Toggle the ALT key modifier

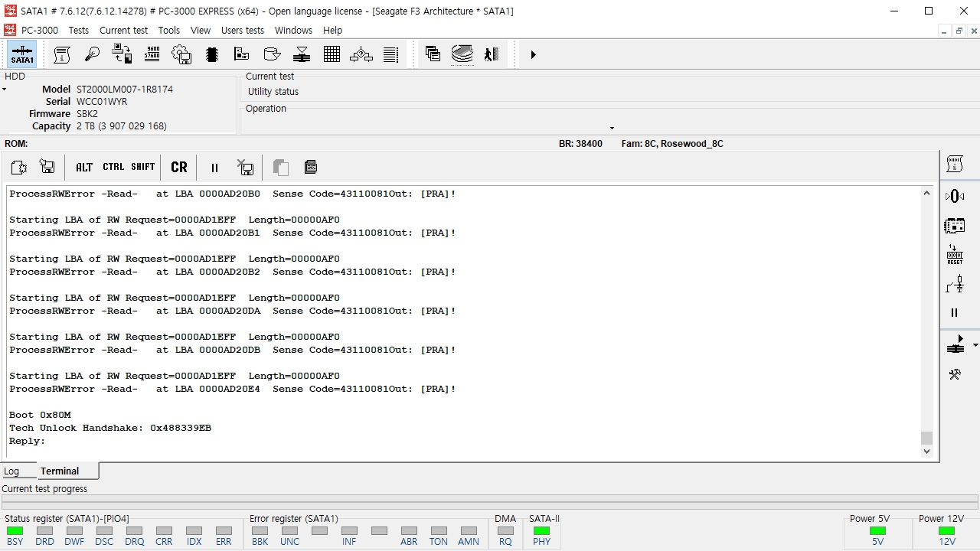click(x=84, y=167)
